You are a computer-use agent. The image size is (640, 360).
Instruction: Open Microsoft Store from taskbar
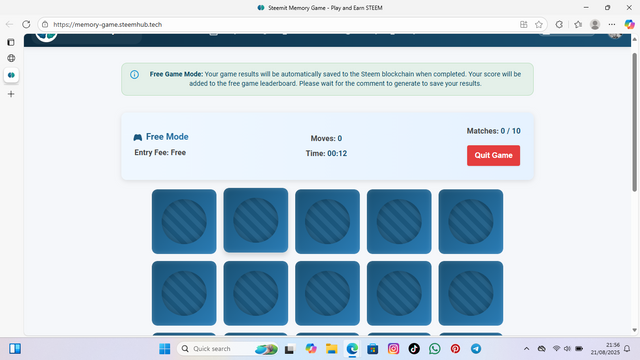tap(373, 349)
